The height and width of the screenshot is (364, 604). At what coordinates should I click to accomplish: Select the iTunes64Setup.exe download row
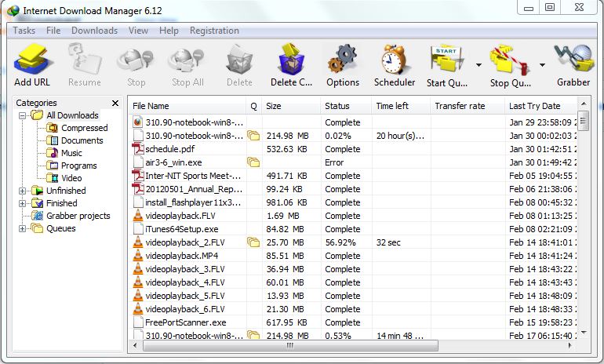pyautogui.click(x=352, y=229)
